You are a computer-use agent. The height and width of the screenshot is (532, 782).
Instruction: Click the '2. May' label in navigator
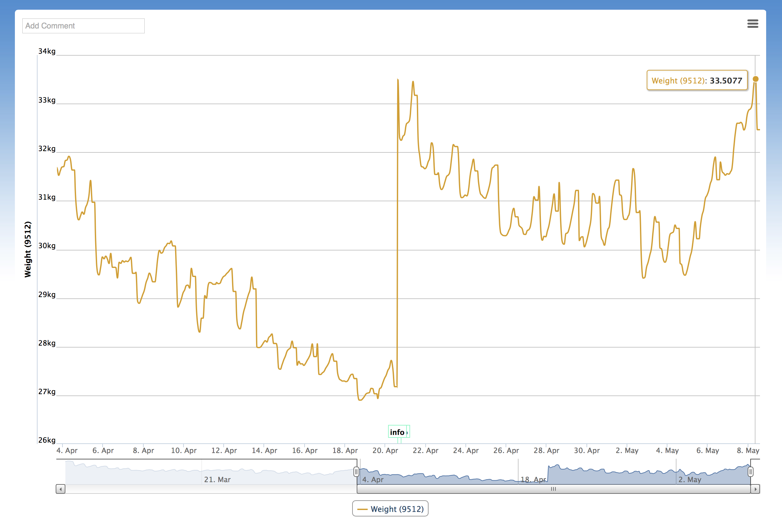coord(690,480)
